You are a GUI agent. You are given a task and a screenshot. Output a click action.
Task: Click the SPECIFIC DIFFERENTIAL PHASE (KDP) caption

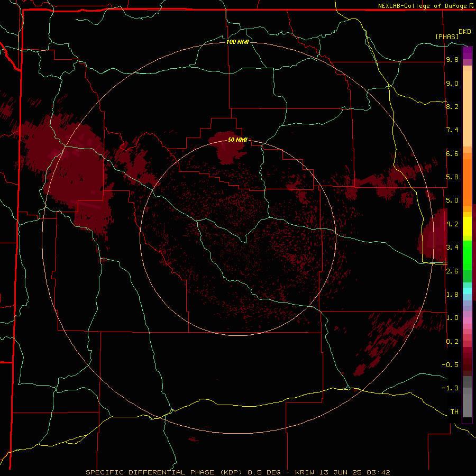pyautogui.click(x=164, y=472)
